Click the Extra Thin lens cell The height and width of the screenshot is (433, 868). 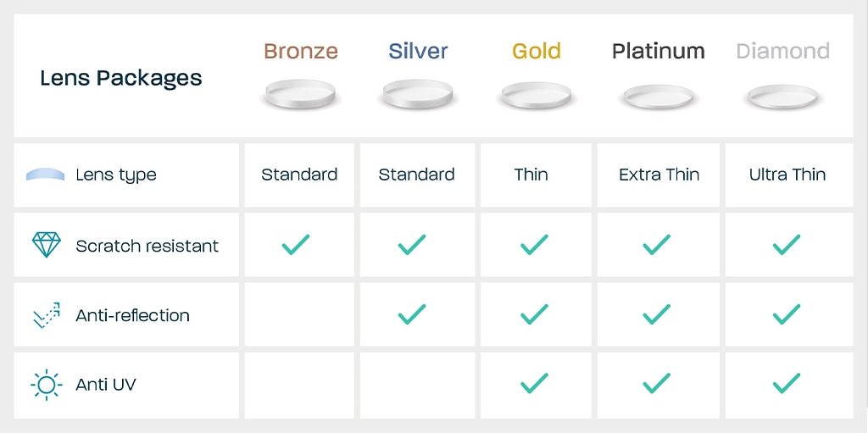[659, 175]
